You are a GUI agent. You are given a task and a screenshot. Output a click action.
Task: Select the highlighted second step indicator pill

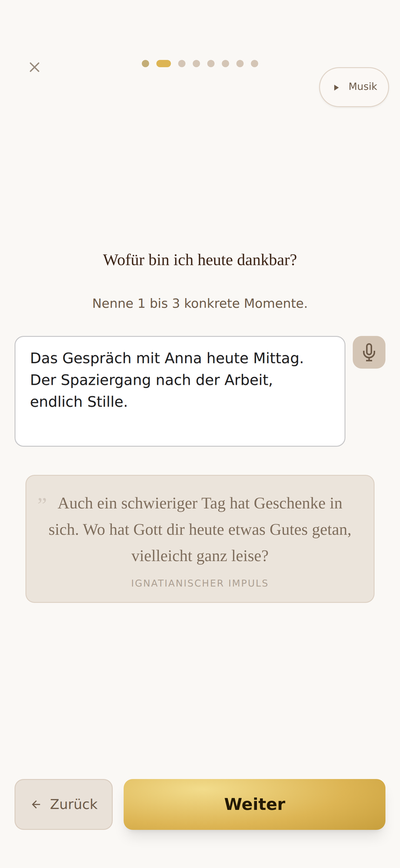163,63
